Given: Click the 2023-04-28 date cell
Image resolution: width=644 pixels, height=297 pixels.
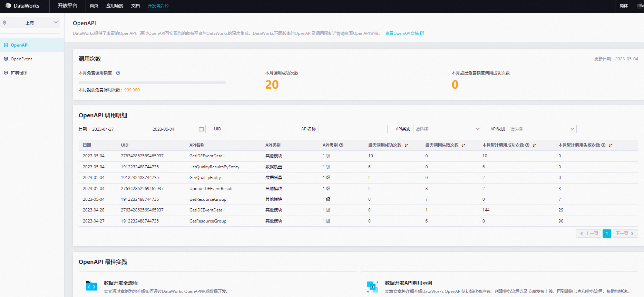Looking at the screenshot, I should click(94, 210).
